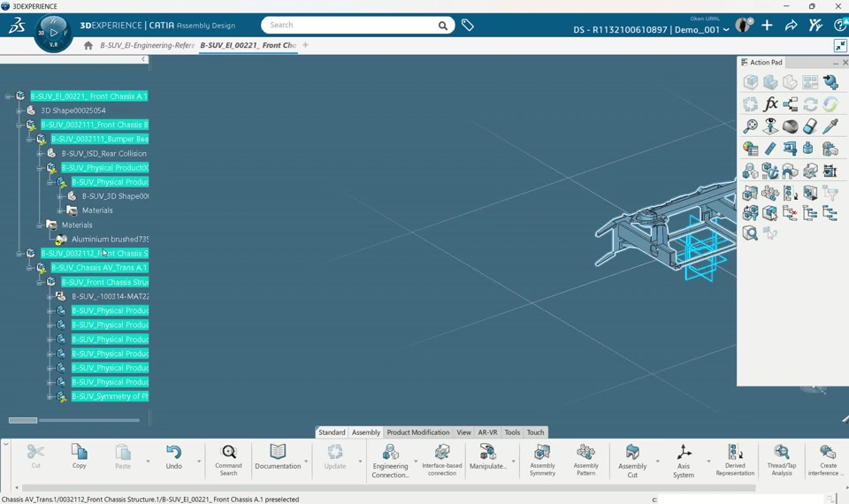This screenshot has height=504, width=849.
Task: Open dropdown arrow next to Documentation
Action: coord(306,462)
